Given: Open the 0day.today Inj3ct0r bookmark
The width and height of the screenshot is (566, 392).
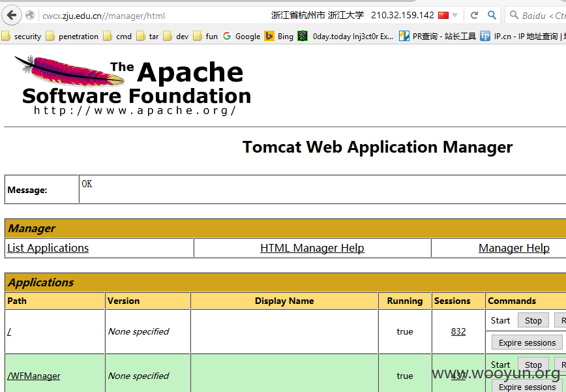Looking at the screenshot, I should [346, 36].
